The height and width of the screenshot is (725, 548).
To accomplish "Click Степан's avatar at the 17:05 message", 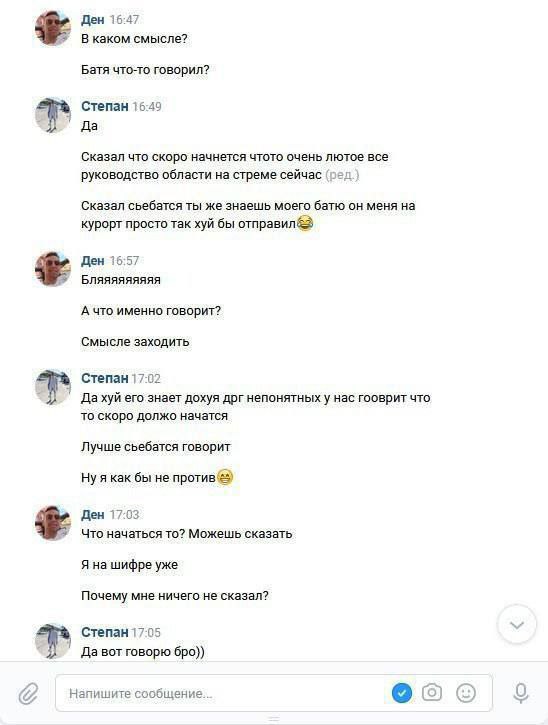I will point(53,640).
